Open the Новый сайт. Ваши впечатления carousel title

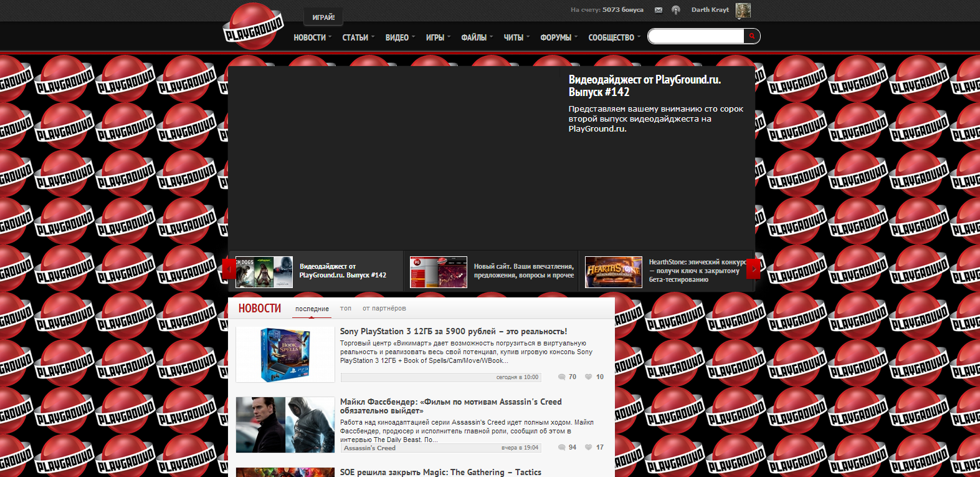point(524,271)
